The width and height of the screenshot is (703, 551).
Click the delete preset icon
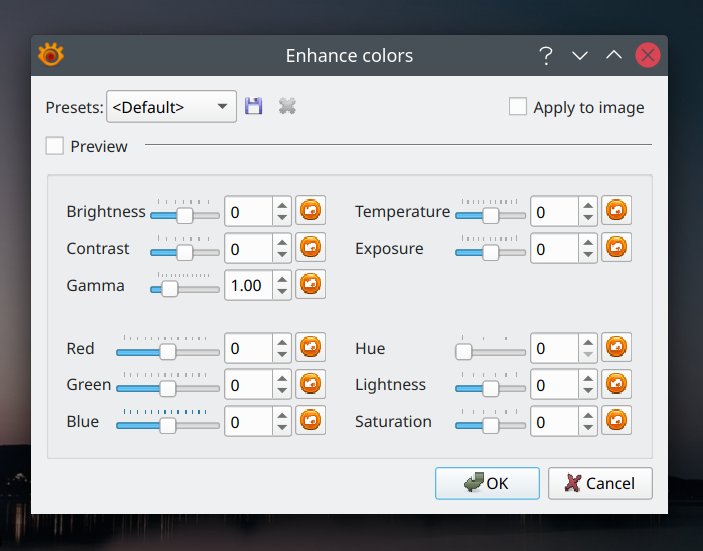[287, 106]
